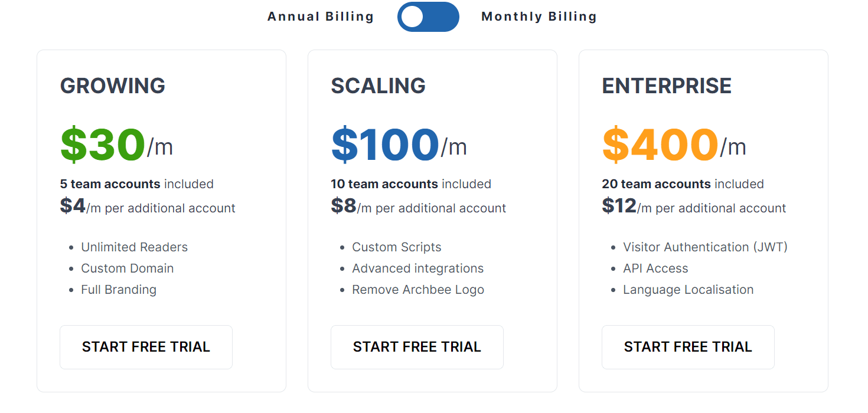Click the blue $100 price
This screenshot has width=868, height=413.
pyautogui.click(x=385, y=145)
